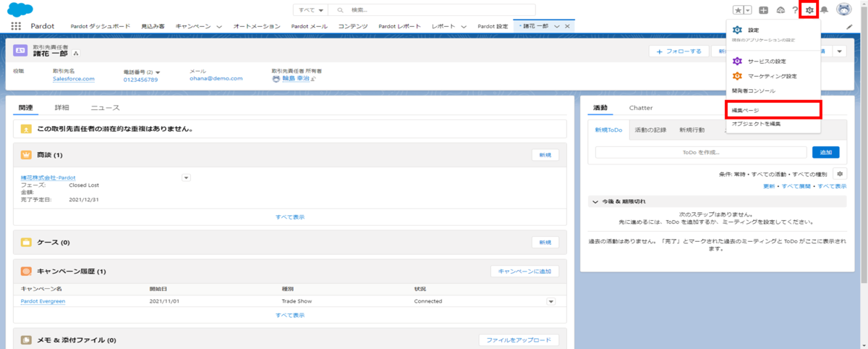The height and width of the screenshot is (349, 868).
Task: Open the Salesforce.com account link
Action: pos(74,79)
